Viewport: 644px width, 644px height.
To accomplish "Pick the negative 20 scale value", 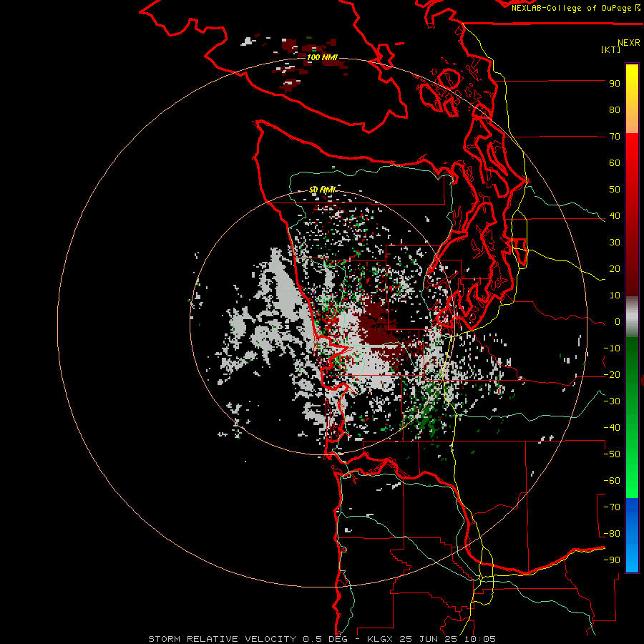I will pos(612,375).
